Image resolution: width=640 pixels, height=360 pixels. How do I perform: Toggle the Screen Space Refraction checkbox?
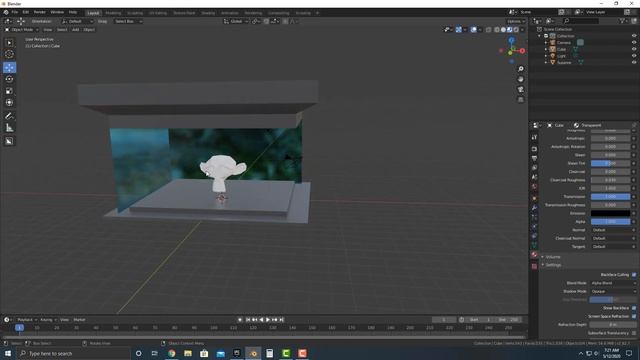pos(634,316)
